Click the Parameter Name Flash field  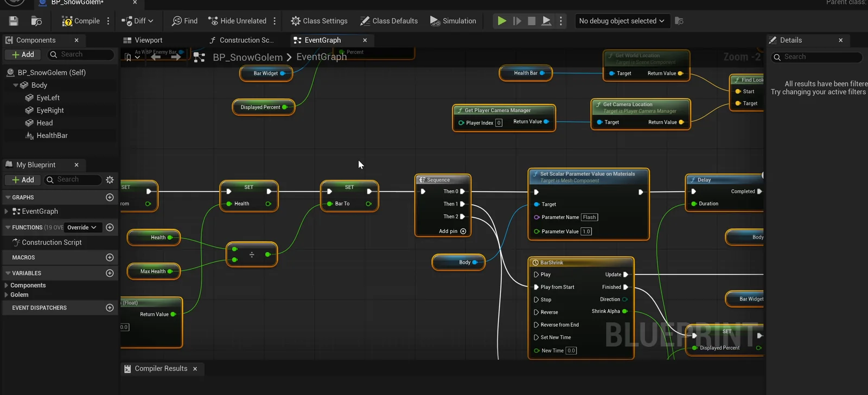tap(589, 217)
